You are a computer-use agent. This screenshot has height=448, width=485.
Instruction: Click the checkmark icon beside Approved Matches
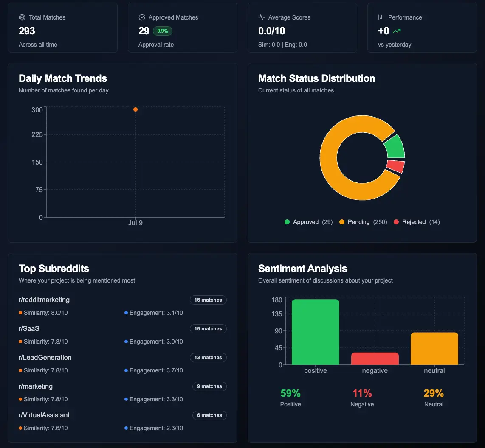coord(142,17)
